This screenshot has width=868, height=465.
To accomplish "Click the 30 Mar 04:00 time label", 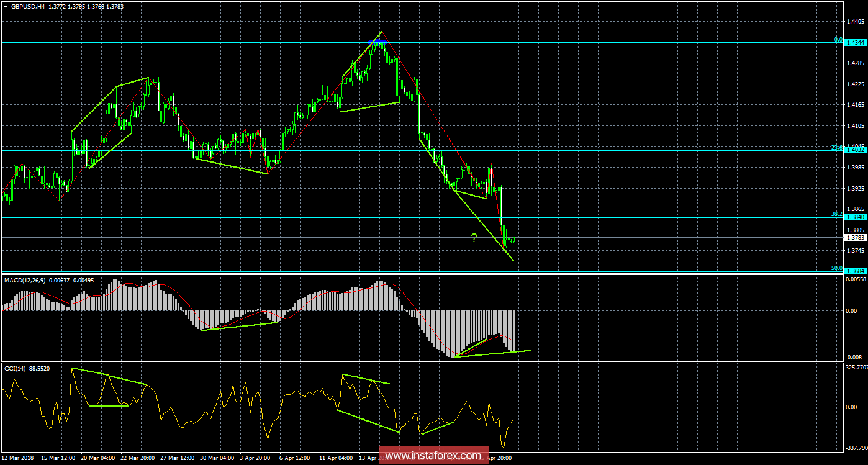I will point(219,458).
